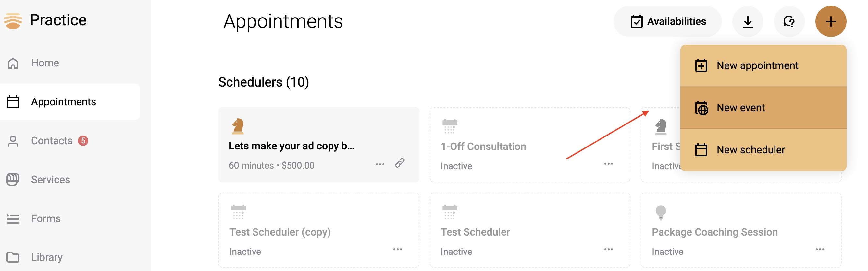This screenshot has width=868, height=271.
Task: Open the Test Scheduler card
Action: 529,230
